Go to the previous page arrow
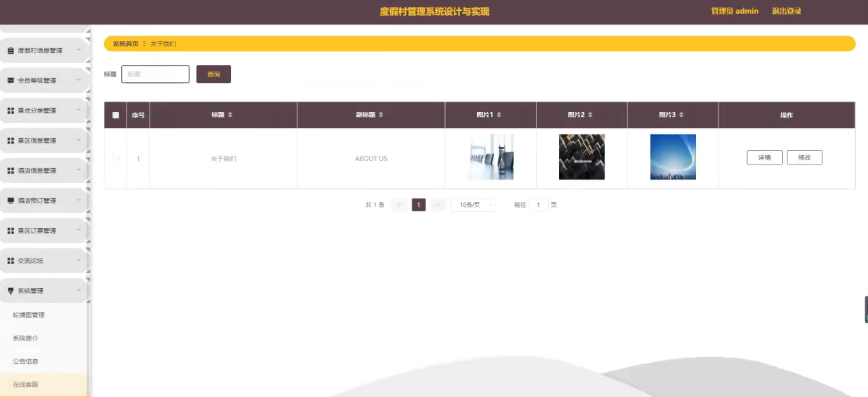This screenshot has width=868, height=397. pyautogui.click(x=399, y=205)
